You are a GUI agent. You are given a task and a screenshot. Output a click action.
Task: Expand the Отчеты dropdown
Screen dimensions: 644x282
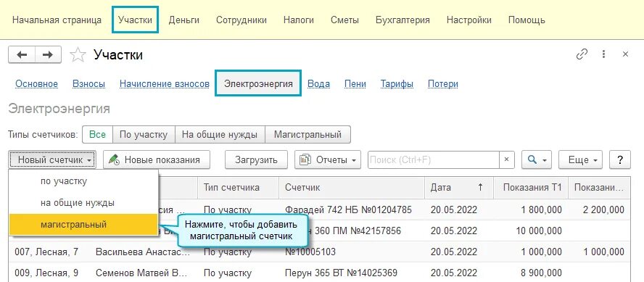pyautogui.click(x=328, y=159)
